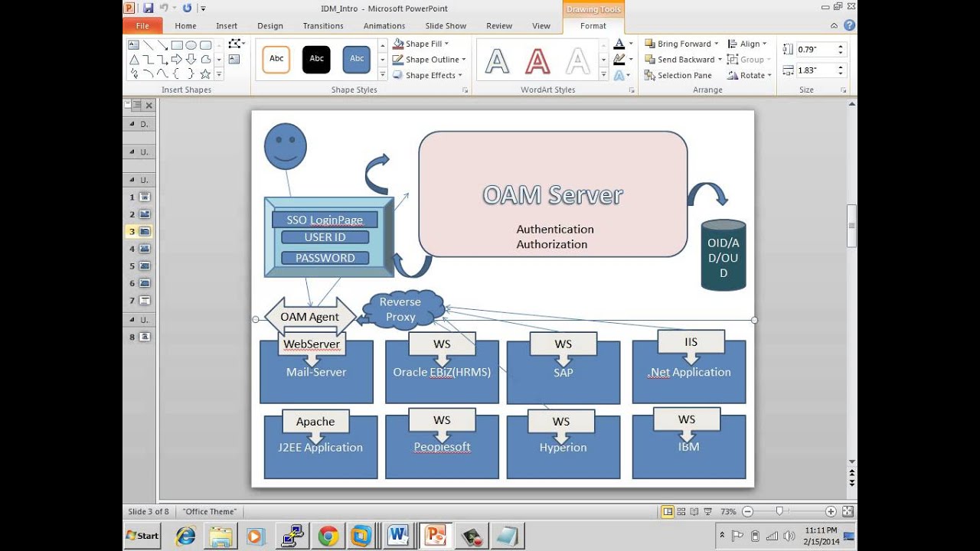Select the Rounded Rectangle shape
980x551 pixels.
pyautogui.click(x=205, y=45)
